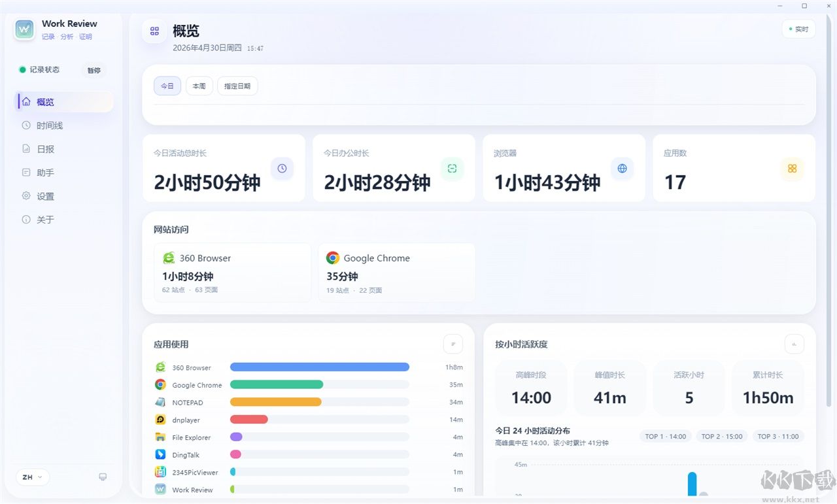Click the File Explorer app icon
Screen dimensions: 837x504
pyautogui.click(x=160, y=437)
